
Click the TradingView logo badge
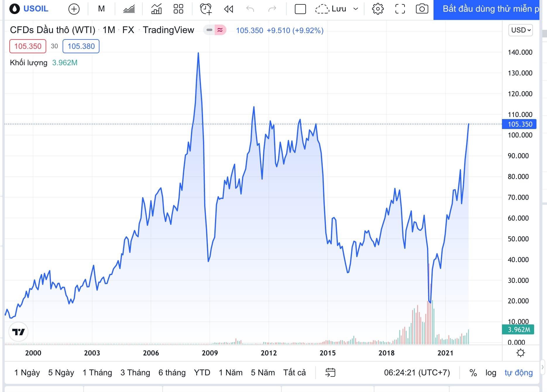tap(18, 332)
